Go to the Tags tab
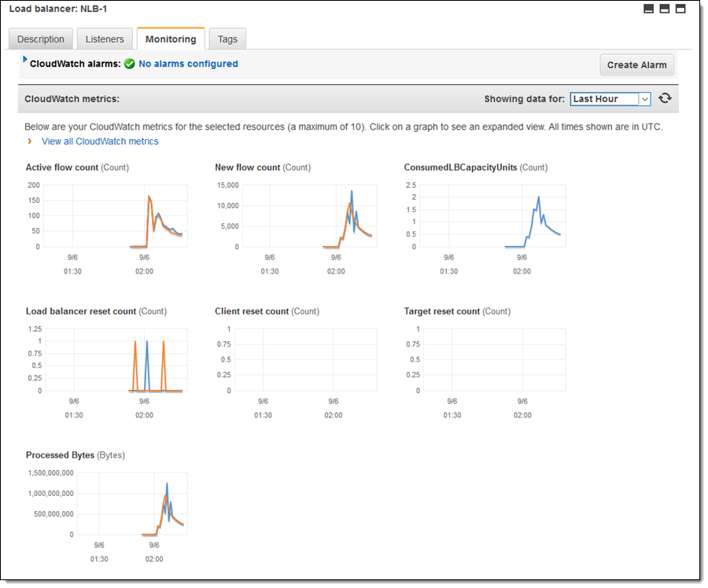Viewport: 708px width, 588px height. (227, 39)
